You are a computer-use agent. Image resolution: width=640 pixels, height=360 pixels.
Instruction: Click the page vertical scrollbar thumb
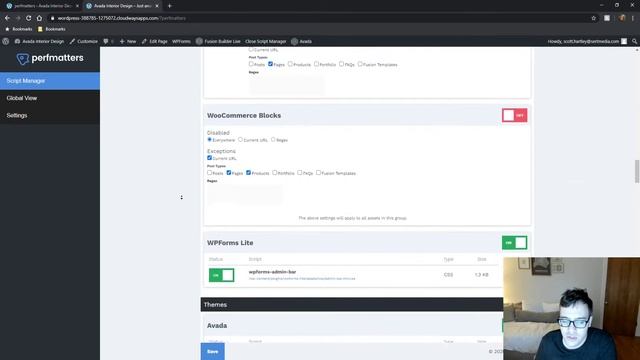[x=637, y=172]
